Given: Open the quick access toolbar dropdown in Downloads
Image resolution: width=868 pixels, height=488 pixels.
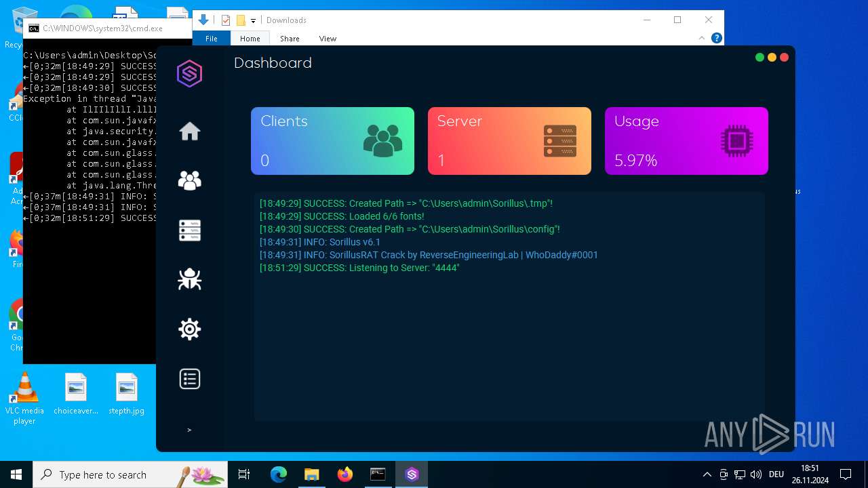Looking at the screenshot, I should (x=253, y=20).
